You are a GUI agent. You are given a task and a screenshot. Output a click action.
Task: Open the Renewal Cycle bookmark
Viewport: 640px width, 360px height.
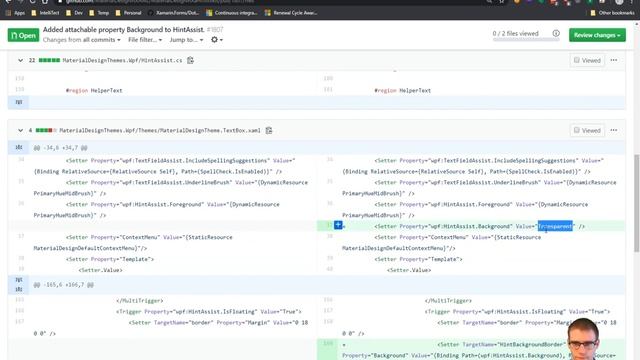click(291, 13)
